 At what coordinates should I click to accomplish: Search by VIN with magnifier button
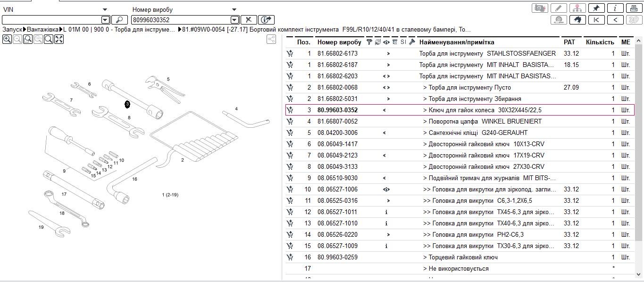pos(119,20)
